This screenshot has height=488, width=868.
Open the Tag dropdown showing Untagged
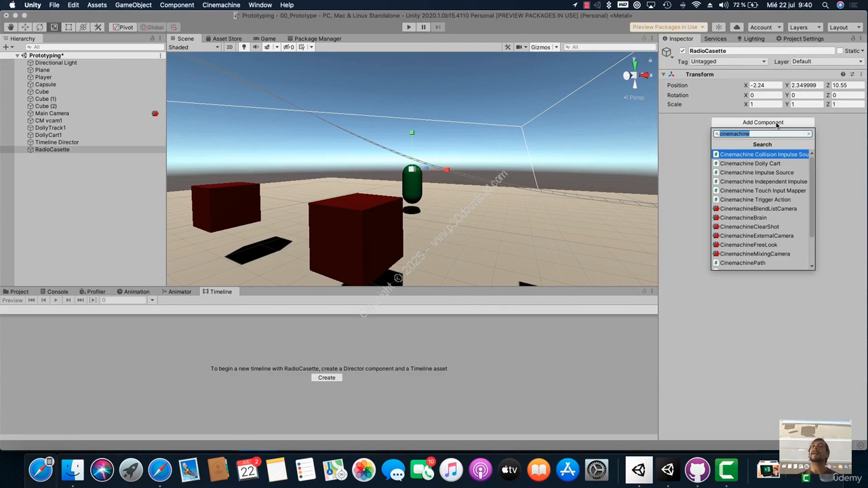pyautogui.click(x=728, y=62)
